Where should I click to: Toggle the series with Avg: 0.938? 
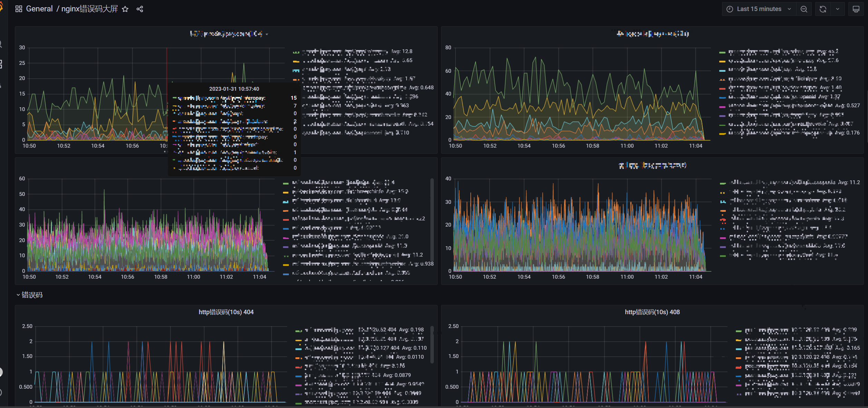tap(363, 264)
